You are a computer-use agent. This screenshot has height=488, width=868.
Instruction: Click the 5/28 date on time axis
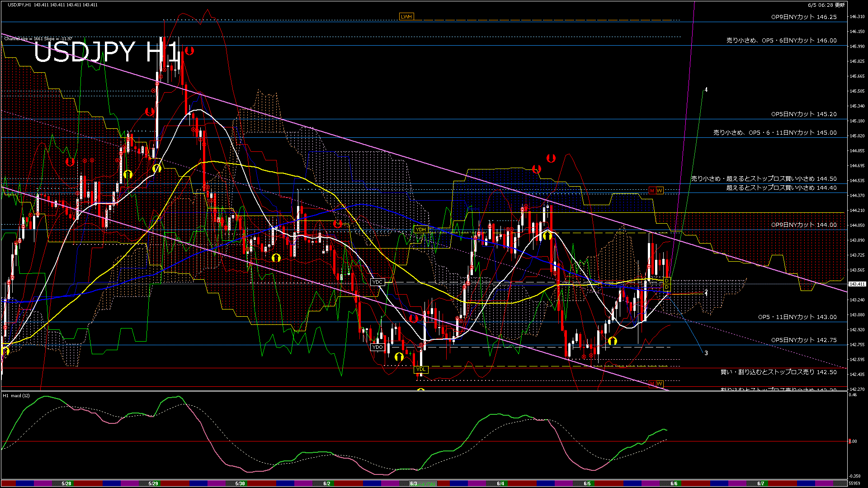pyautogui.click(x=66, y=483)
